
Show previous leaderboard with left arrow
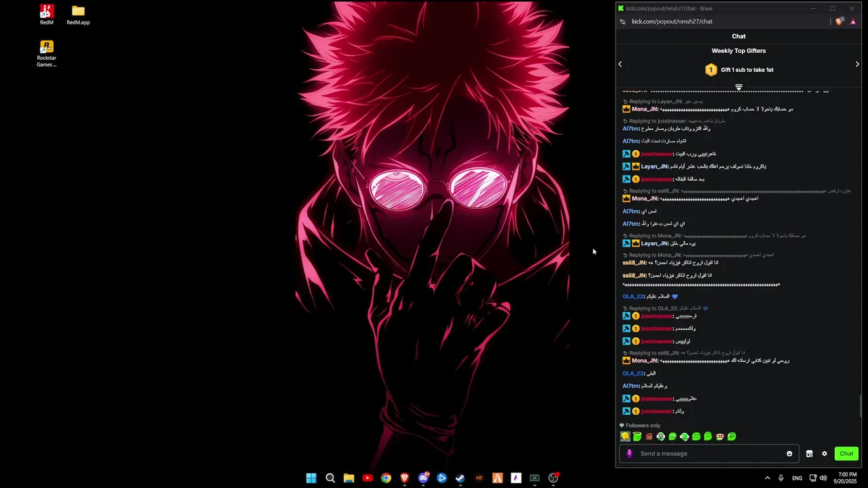point(620,64)
